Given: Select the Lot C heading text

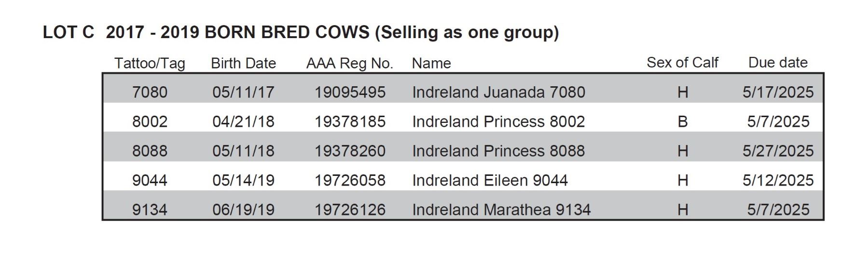Looking at the screenshot, I should (301, 32).
